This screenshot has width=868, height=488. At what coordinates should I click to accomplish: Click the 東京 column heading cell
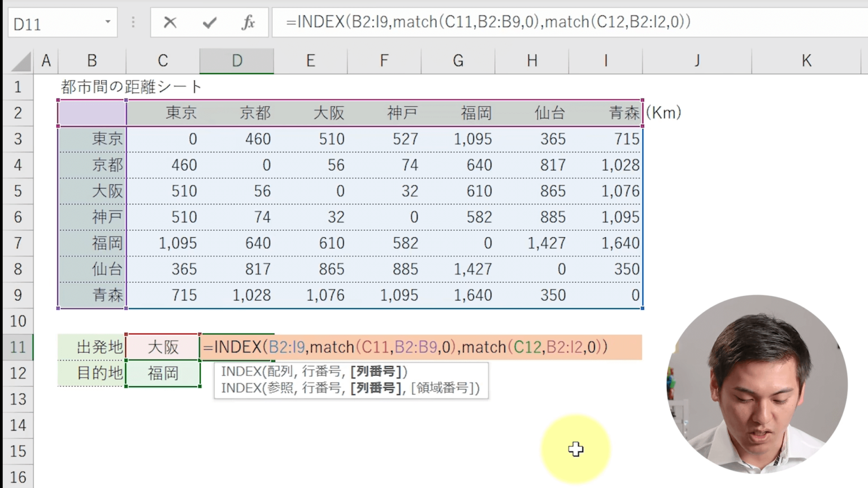[163, 113]
